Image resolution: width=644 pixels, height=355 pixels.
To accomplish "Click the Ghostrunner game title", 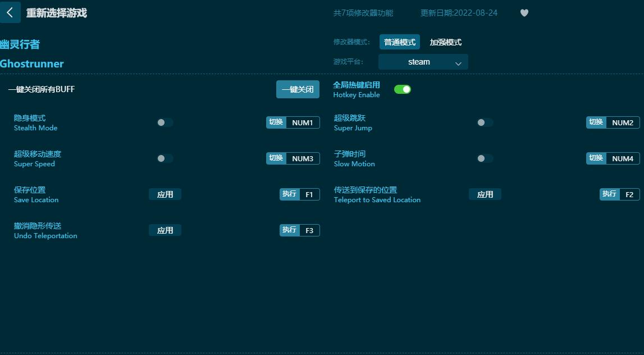I will point(32,63).
